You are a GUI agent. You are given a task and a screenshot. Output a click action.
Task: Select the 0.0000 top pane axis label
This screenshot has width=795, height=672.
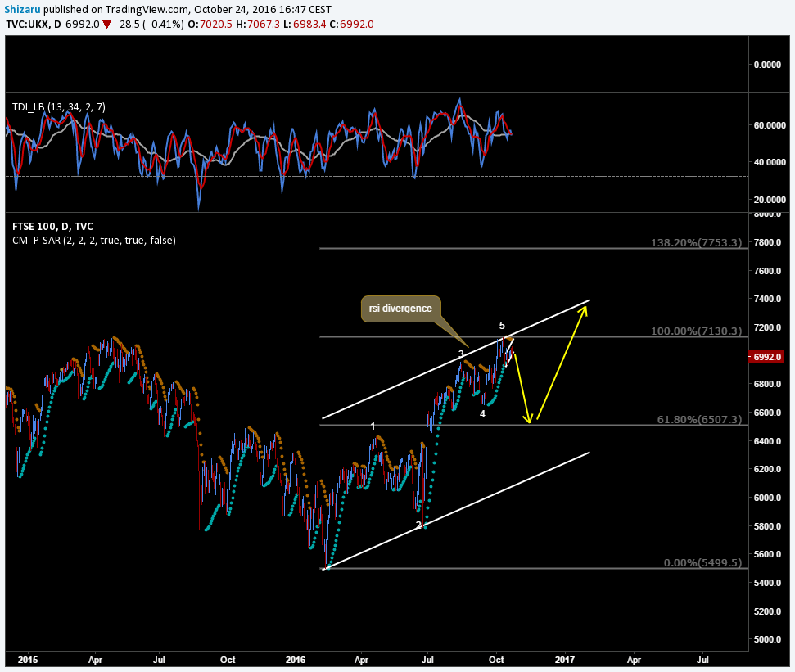768,65
